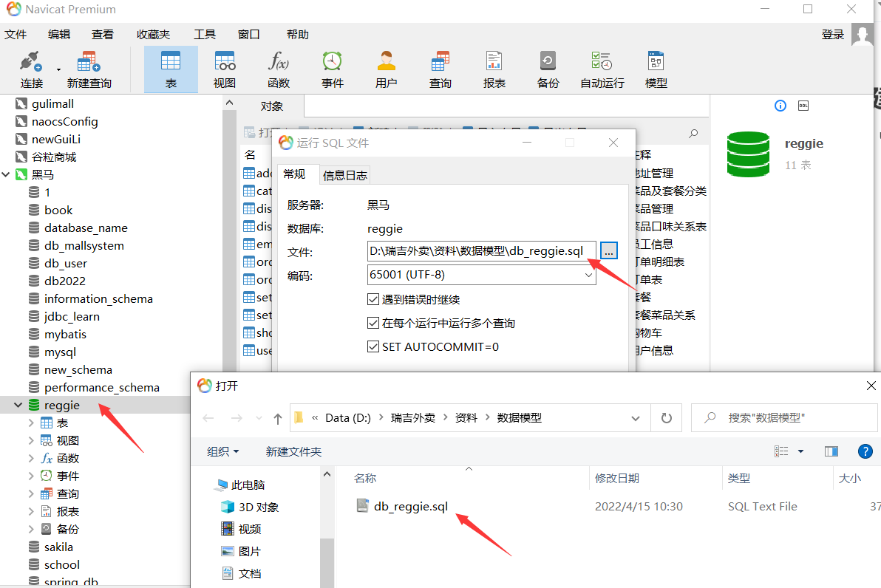
Task: Collapse the 黑马 connection tree node
Action: pos(6,174)
